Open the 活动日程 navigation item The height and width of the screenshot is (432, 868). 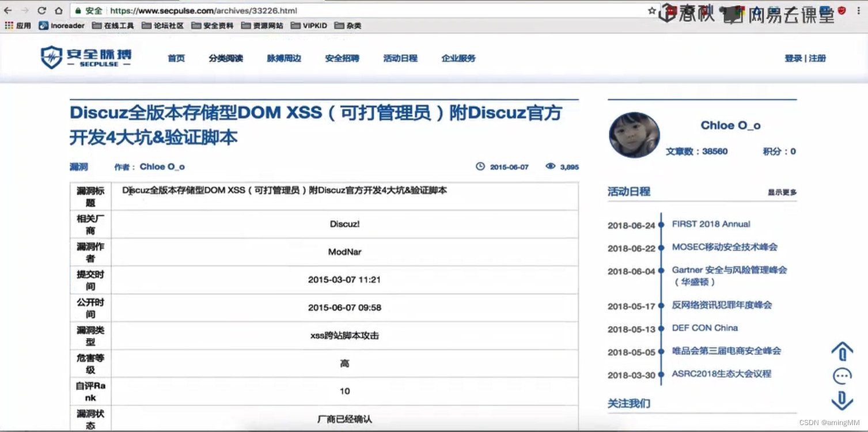400,58
